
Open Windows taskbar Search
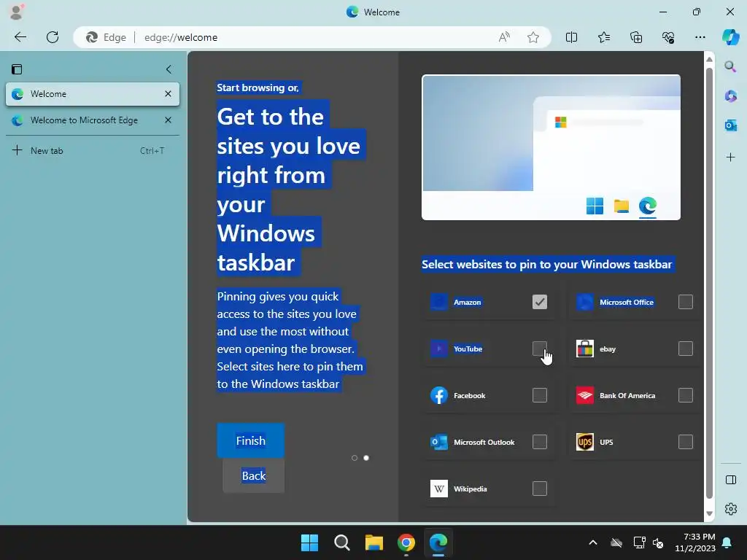click(x=341, y=542)
